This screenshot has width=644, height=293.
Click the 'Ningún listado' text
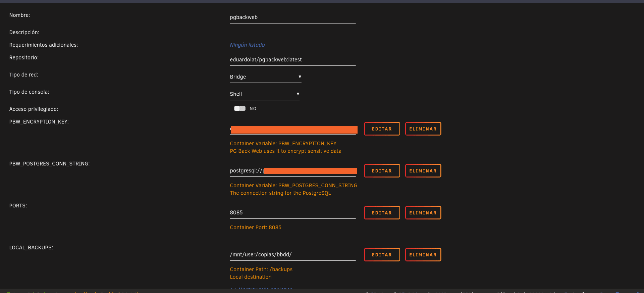[247, 45]
